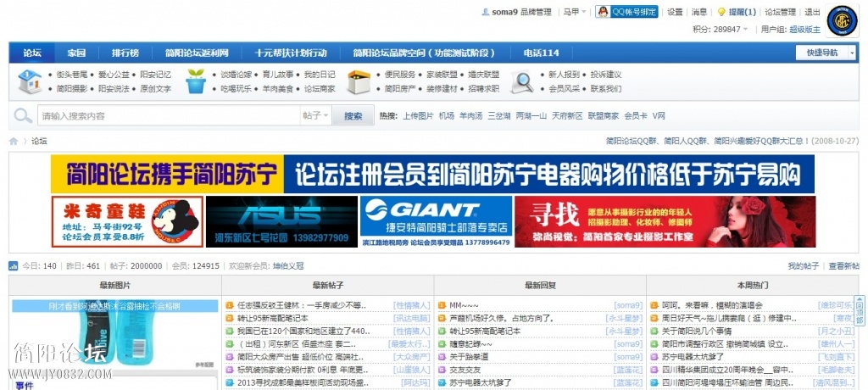868x390 pixels.
Task: Click the blue icon beside 四川简阳河堤垮塌 post
Action: coord(654,382)
